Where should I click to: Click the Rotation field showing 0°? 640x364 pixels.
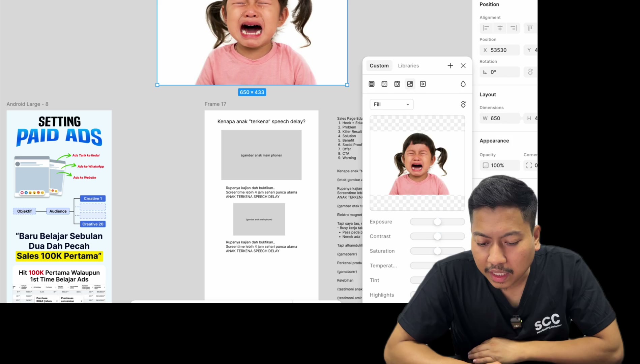pyautogui.click(x=500, y=72)
